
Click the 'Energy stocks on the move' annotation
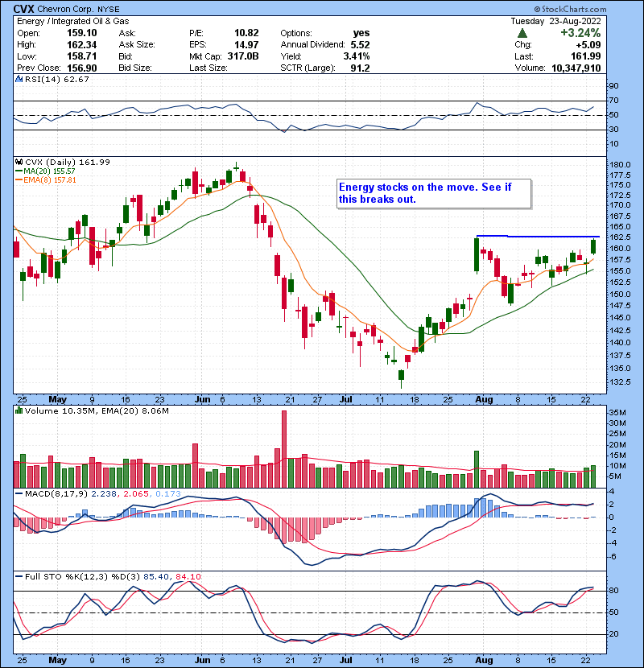pos(434,193)
